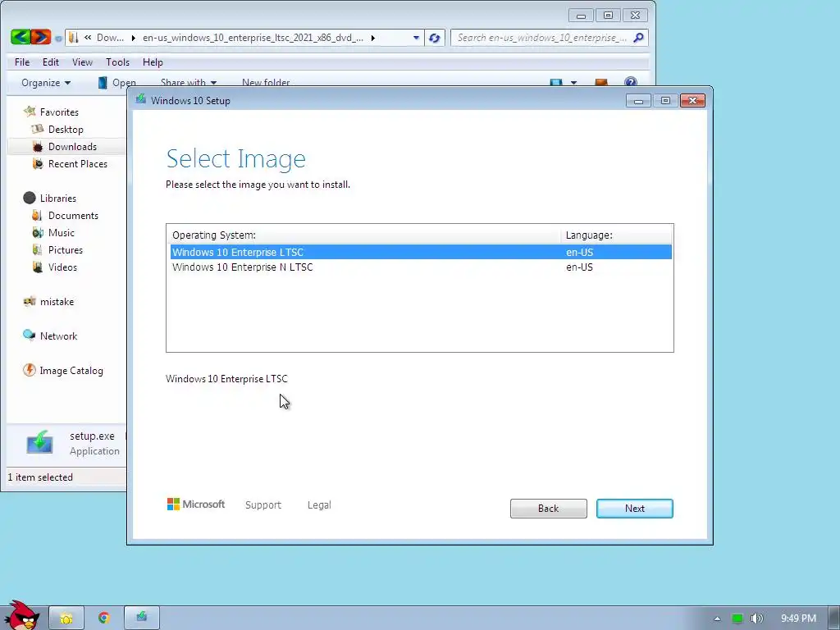Open the Music library
Screen dimensions: 840x630
pos(53,232)
